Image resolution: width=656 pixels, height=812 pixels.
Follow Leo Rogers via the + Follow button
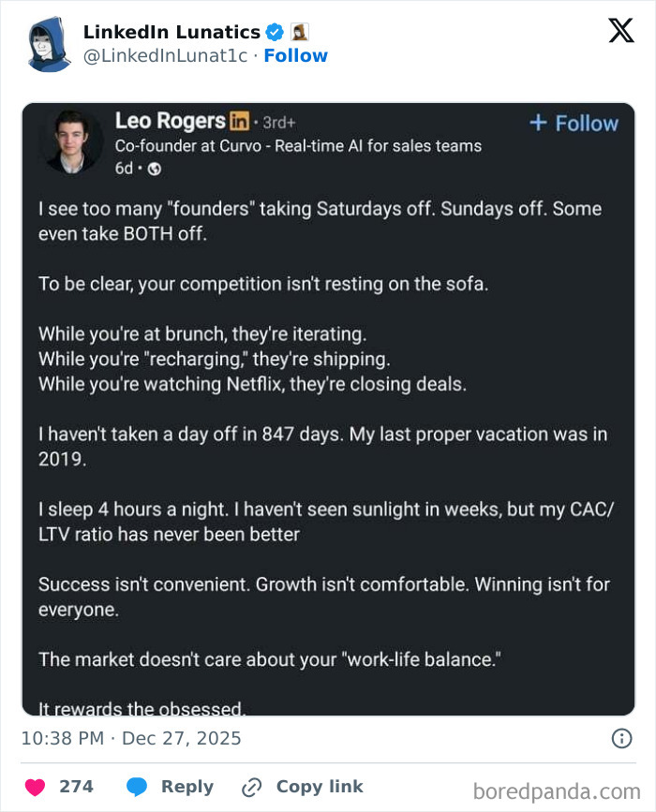coord(573,123)
